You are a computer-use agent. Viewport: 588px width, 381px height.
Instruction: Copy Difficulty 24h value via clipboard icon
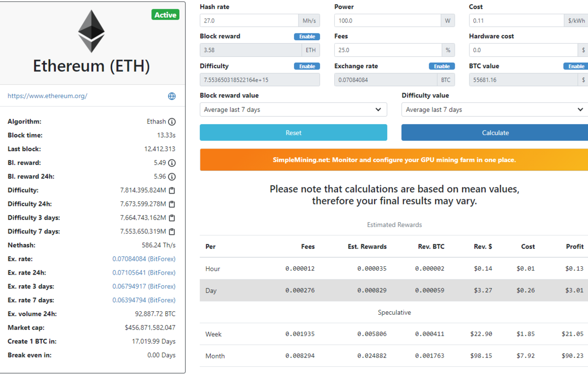point(172,204)
